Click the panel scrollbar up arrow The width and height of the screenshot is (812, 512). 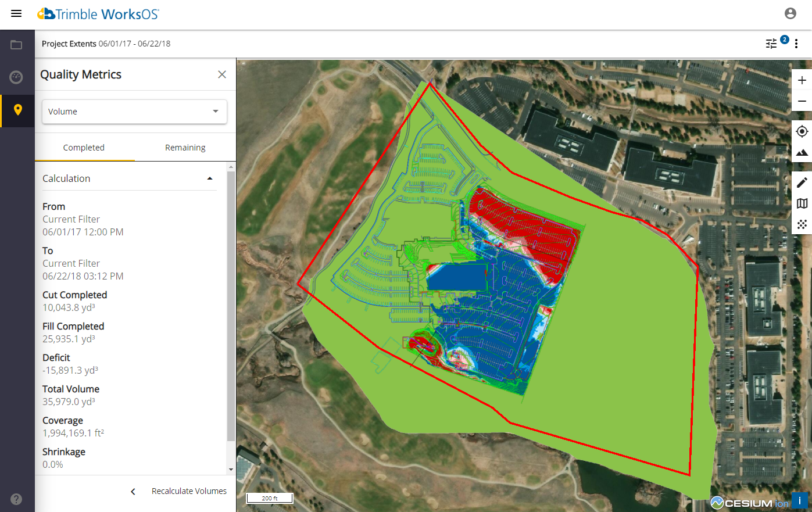tap(231, 167)
